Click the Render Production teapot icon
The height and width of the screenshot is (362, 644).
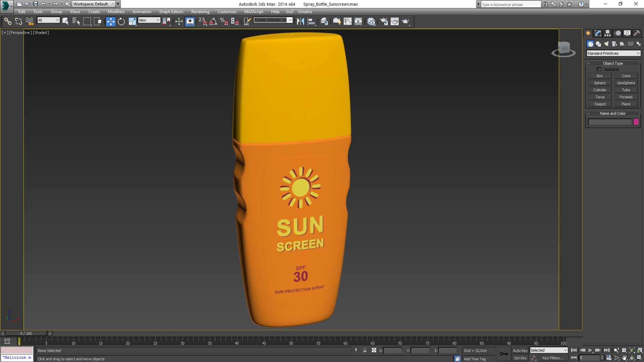(x=406, y=21)
